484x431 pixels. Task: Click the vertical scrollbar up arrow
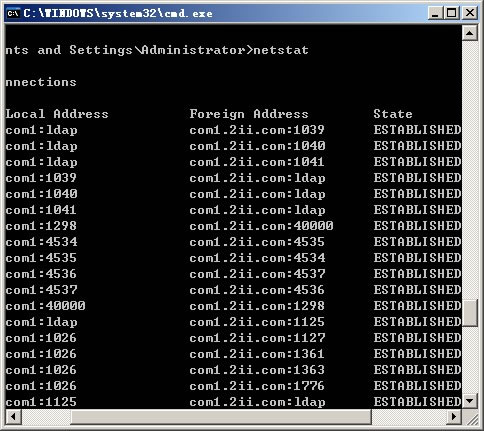point(470,33)
